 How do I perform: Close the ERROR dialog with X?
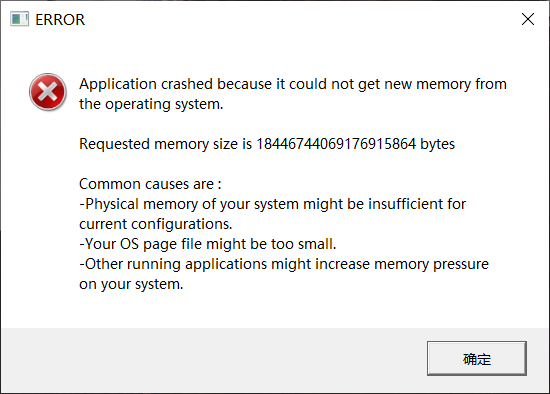(x=528, y=19)
